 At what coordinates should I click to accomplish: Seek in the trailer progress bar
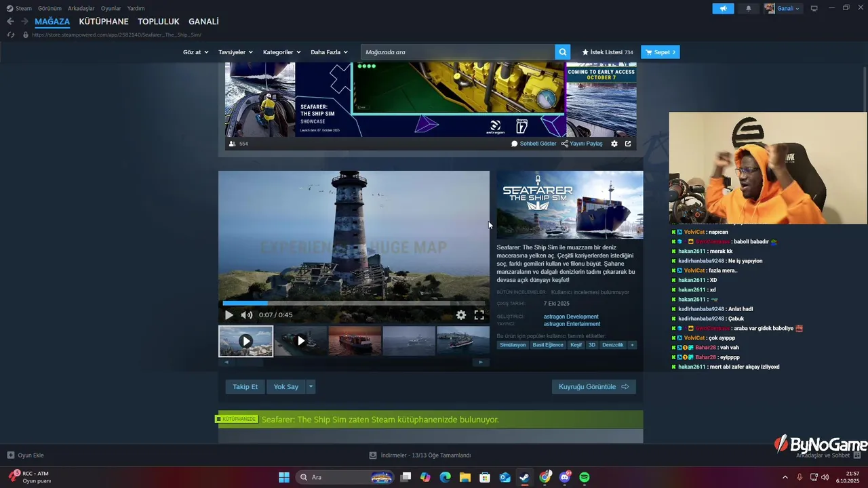coord(354,303)
